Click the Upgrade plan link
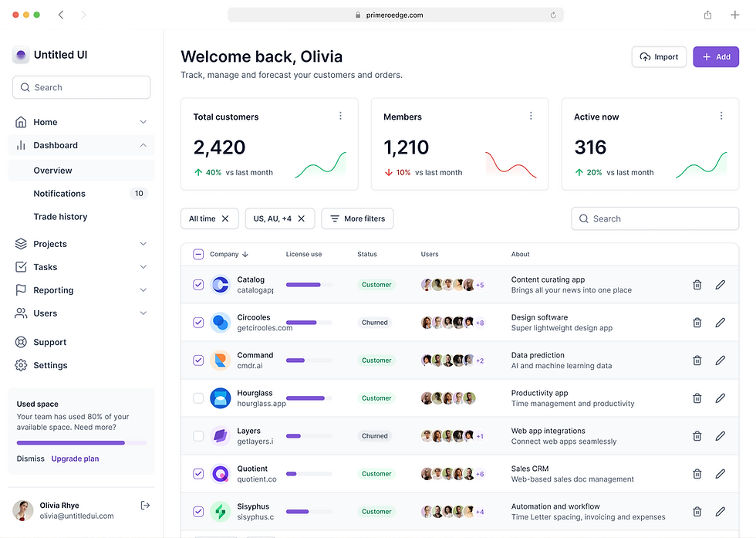This screenshot has height=538, width=756. pos(76,458)
